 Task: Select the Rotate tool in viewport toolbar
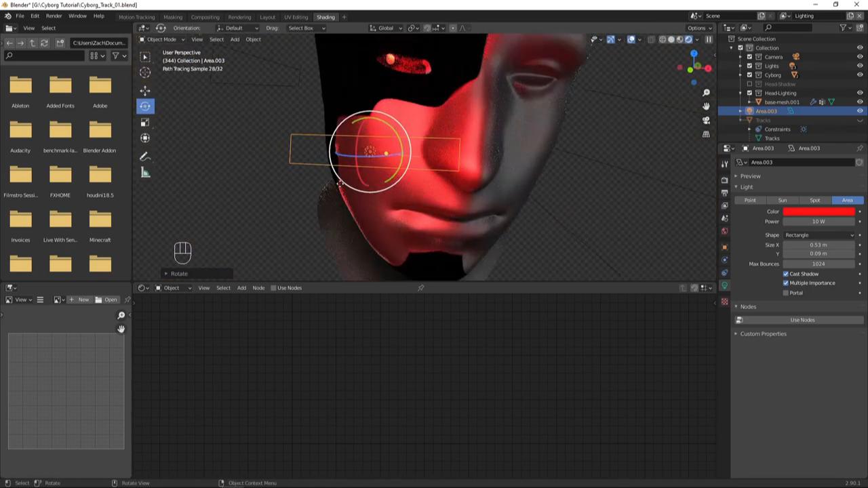[x=145, y=106]
